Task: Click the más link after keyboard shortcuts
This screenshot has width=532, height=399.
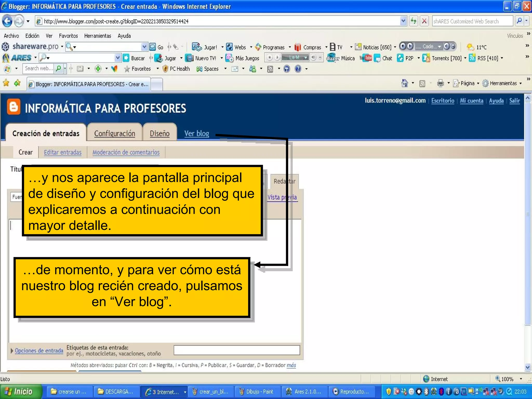Action: [291, 365]
